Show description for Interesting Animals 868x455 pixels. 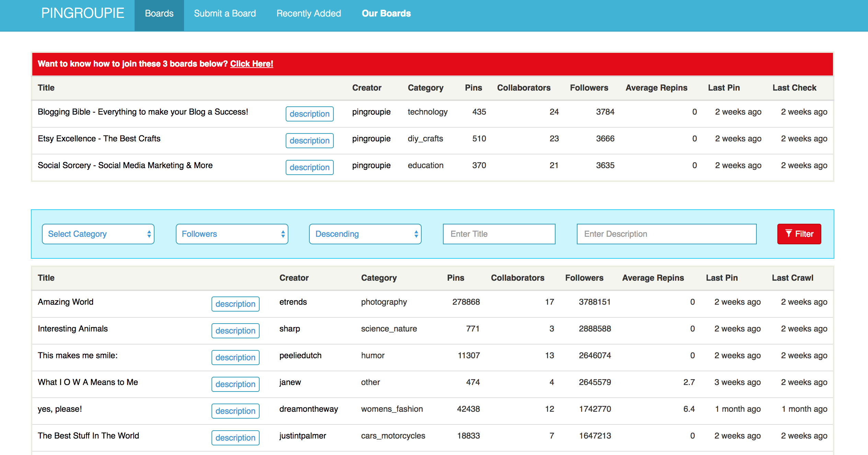click(236, 331)
